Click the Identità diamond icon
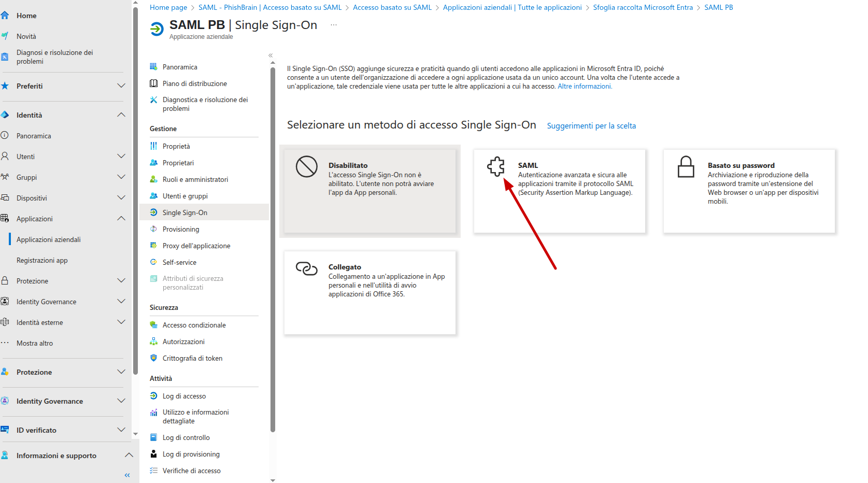Image resolution: width=868 pixels, height=483 pixels. (x=5, y=115)
